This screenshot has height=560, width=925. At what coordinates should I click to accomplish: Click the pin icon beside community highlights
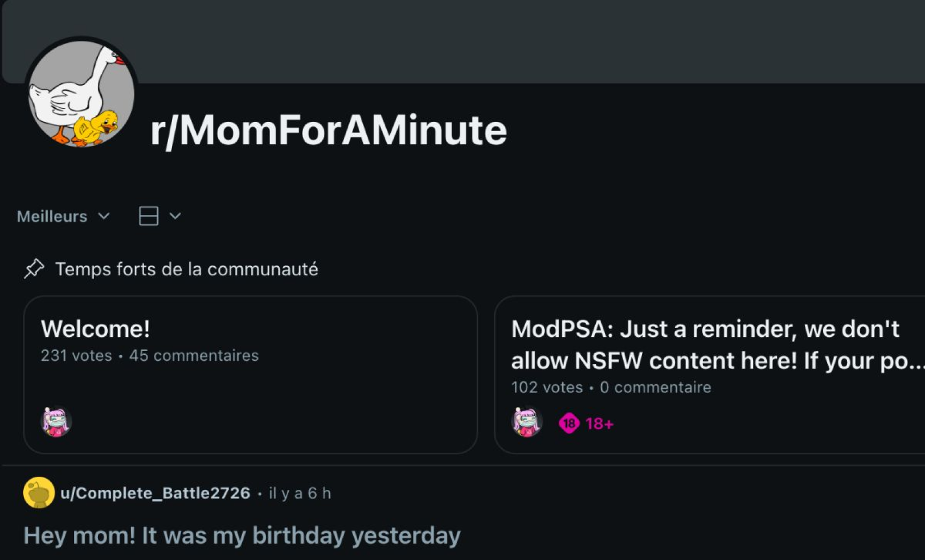(34, 269)
